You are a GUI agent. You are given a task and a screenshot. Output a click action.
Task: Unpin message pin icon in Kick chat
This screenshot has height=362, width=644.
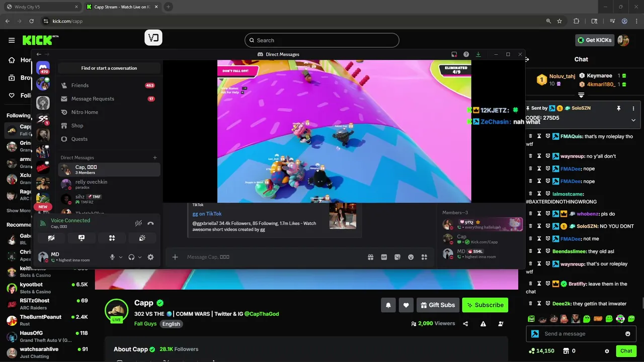pos(618,108)
